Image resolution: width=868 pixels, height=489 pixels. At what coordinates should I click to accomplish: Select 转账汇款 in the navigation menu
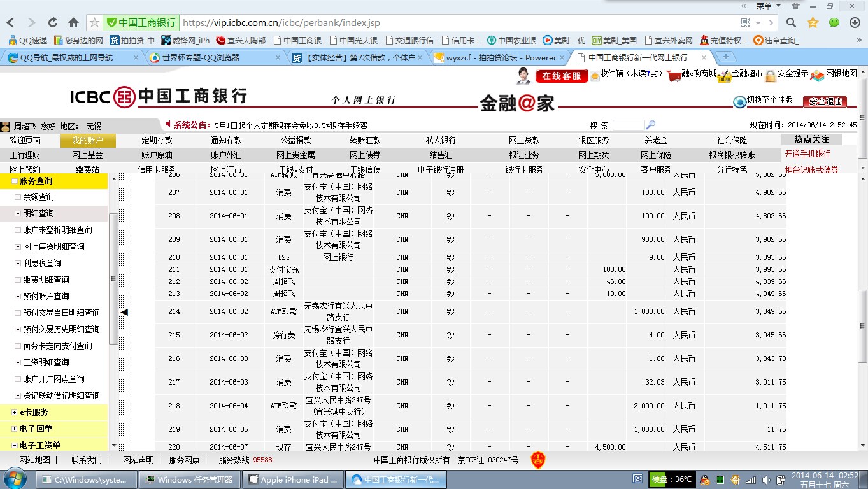pos(365,140)
